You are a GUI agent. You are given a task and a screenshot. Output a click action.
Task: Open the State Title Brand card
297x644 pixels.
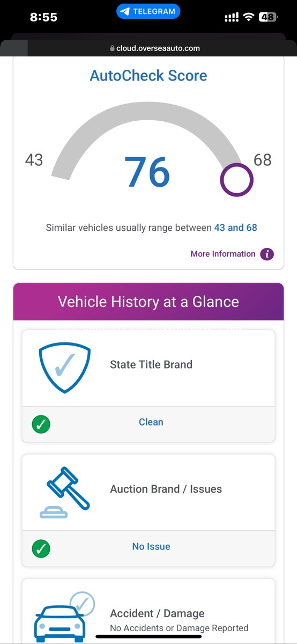coord(148,386)
